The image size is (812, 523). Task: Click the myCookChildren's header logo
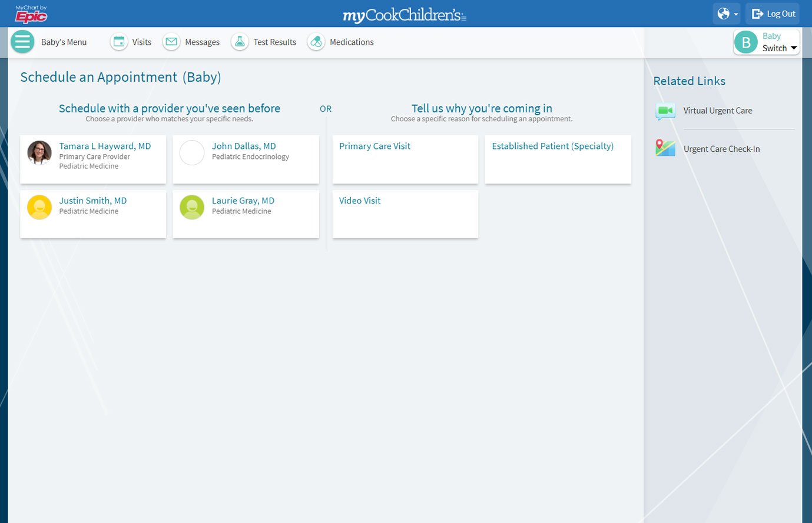point(405,15)
